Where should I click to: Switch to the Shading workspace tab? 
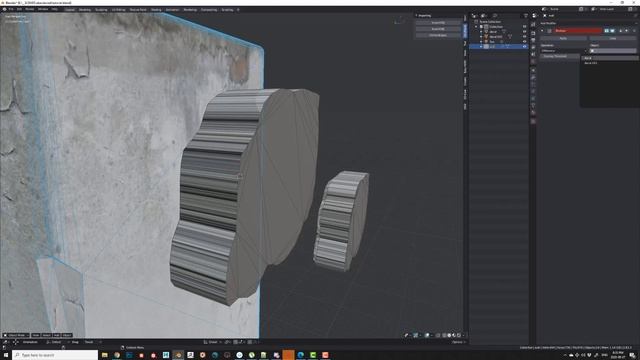(x=156, y=9)
